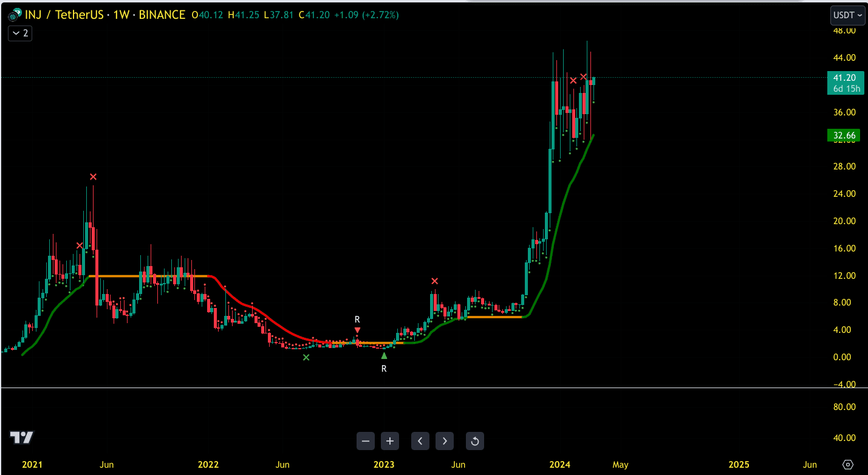Reset the chart view

(475, 441)
